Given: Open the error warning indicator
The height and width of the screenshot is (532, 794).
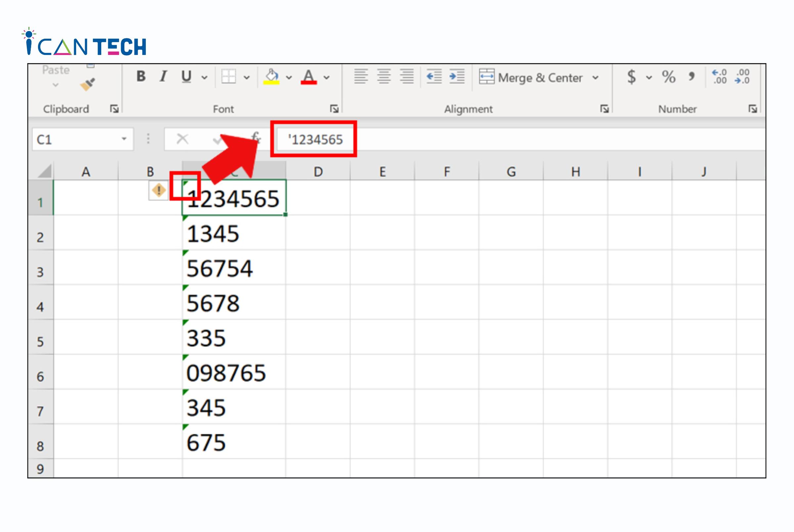Looking at the screenshot, I should coord(158,190).
